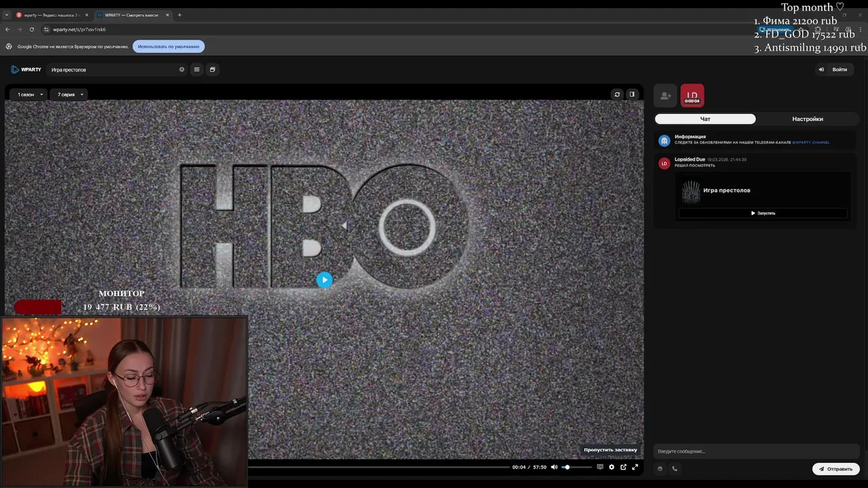Click the video progress bar
Viewport: 868px width, 488px height.
pos(378,467)
